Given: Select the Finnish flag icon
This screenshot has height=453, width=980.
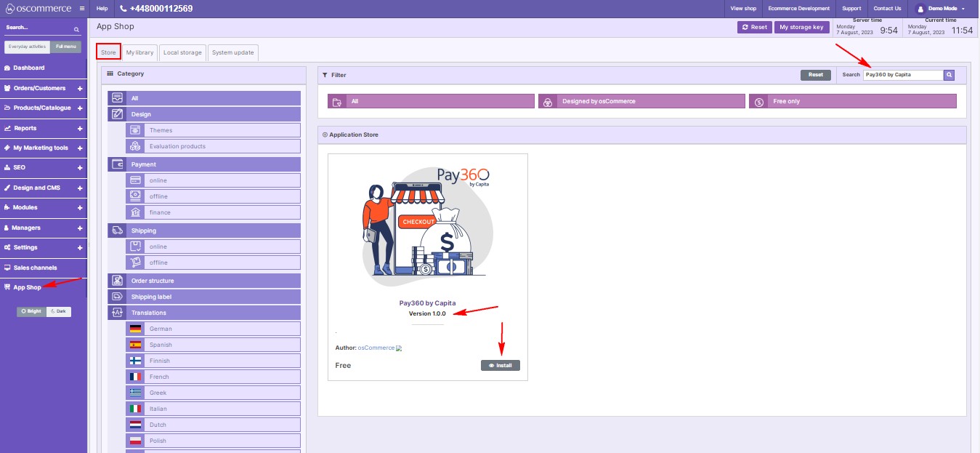Looking at the screenshot, I should (x=135, y=361).
